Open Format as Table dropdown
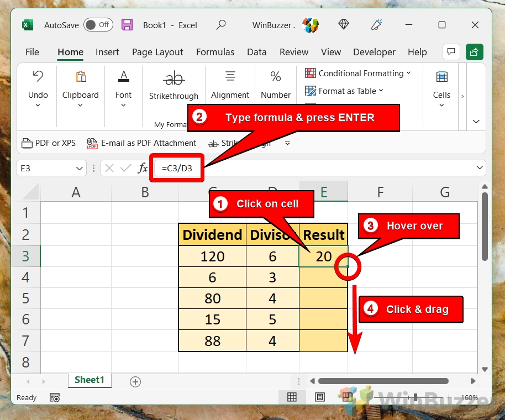 pos(344,91)
